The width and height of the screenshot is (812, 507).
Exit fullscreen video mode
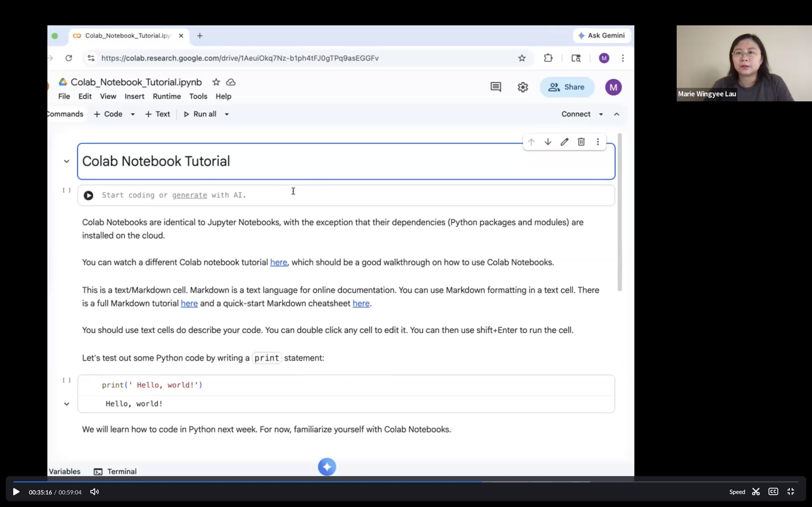pos(790,492)
